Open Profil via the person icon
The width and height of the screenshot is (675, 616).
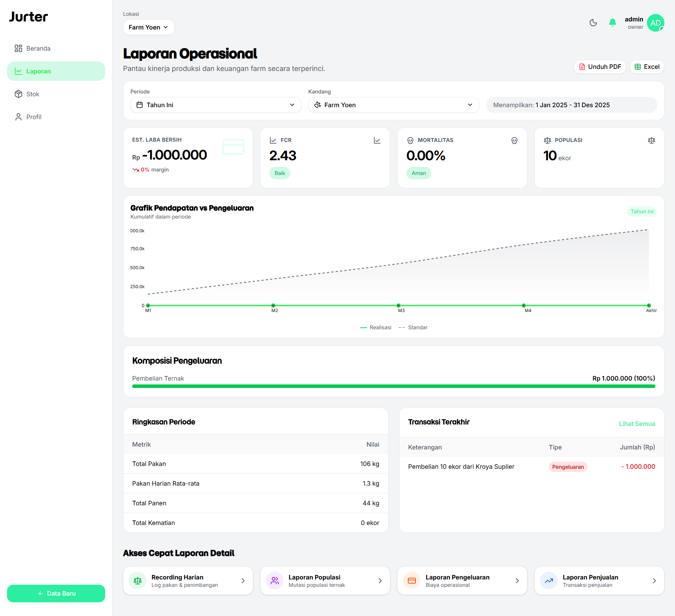click(x=18, y=117)
